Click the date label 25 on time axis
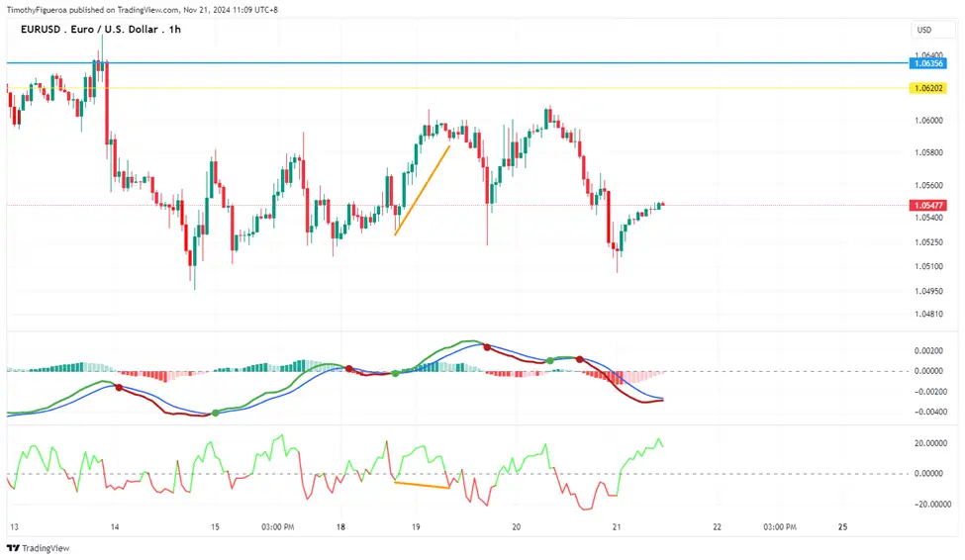 tap(842, 526)
